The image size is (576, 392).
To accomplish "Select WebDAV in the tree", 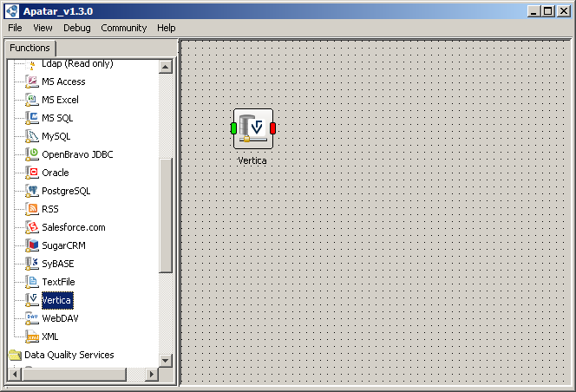I will point(60,318).
